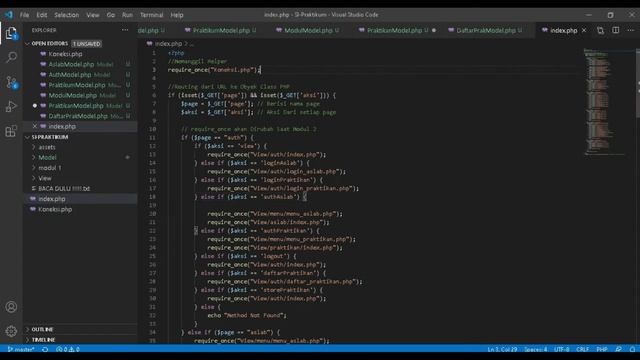Click 'Method Not Found' echo line
Viewport: 640px width, 360px height.
(x=247, y=316)
